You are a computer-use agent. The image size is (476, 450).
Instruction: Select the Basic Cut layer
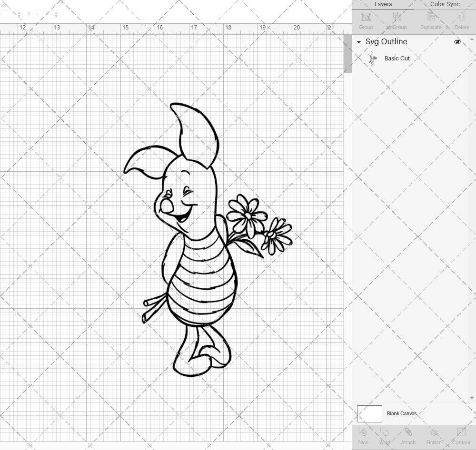click(x=397, y=58)
